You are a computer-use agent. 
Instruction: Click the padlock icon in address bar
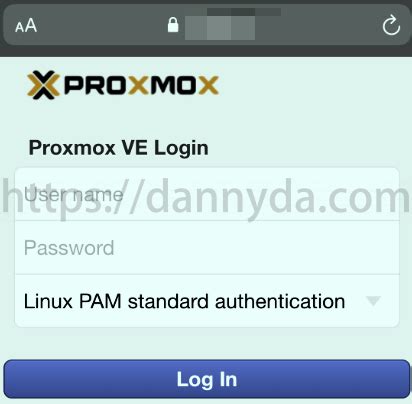click(173, 25)
